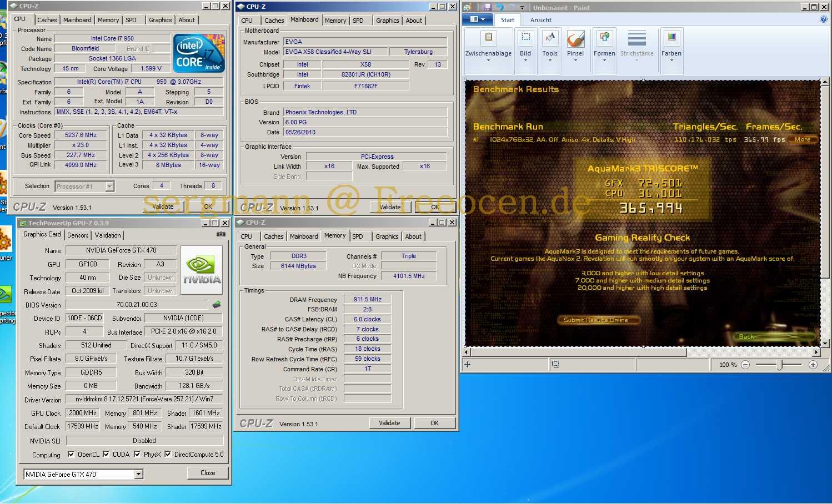Select the Pinsel brush tool in Paint
Image resolution: width=832 pixels, height=504 pixels.
[575, 39]
